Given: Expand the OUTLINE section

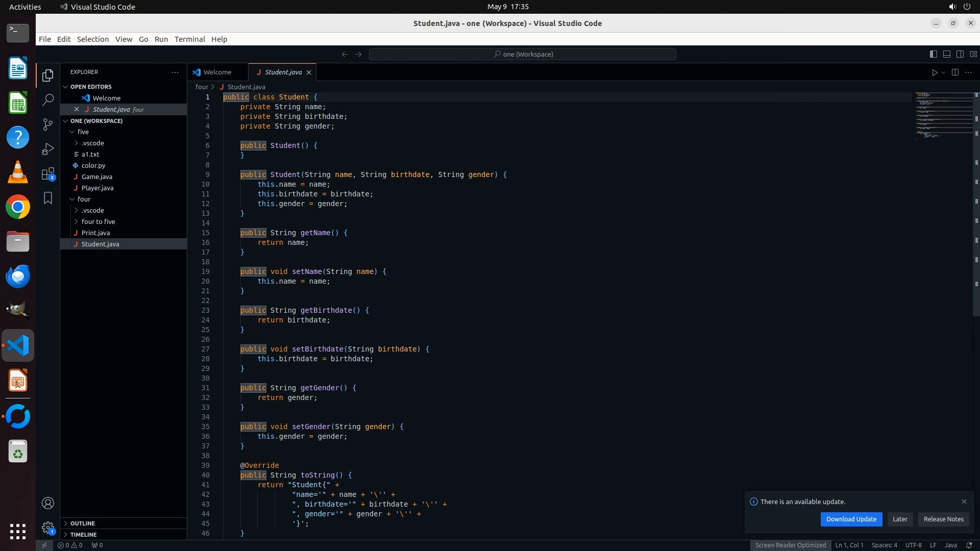Looking at the screenshot, I should click(82, 523).
